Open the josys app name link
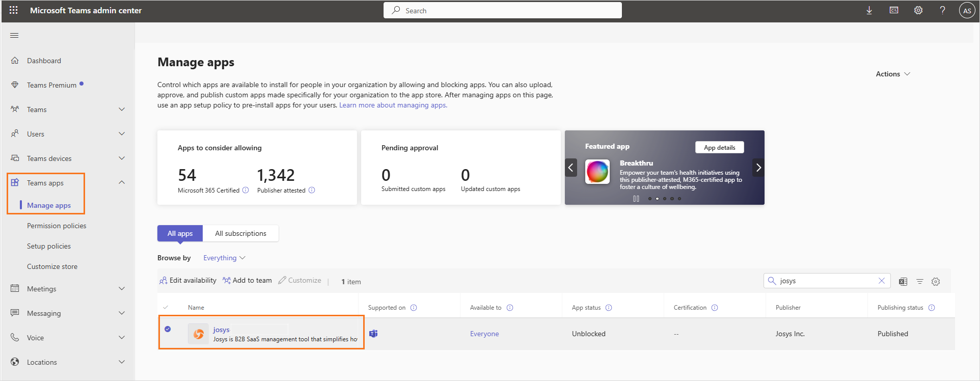Viewport: 980px width, 381px height. point(221,330)
